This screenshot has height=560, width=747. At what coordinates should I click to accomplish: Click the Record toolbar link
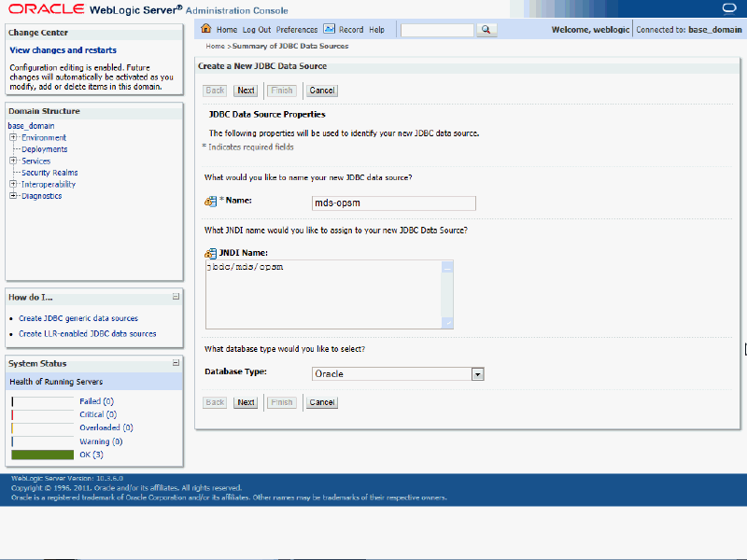point(351,30)
